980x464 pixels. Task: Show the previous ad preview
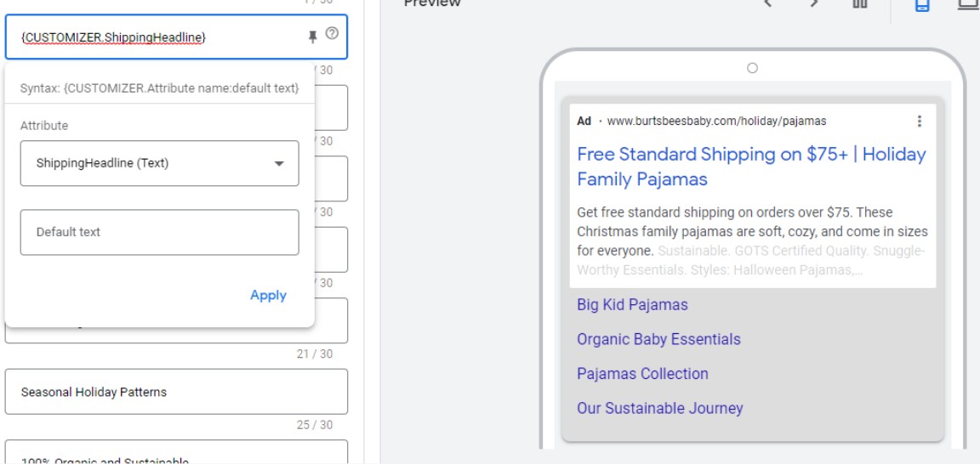(768, 3)
